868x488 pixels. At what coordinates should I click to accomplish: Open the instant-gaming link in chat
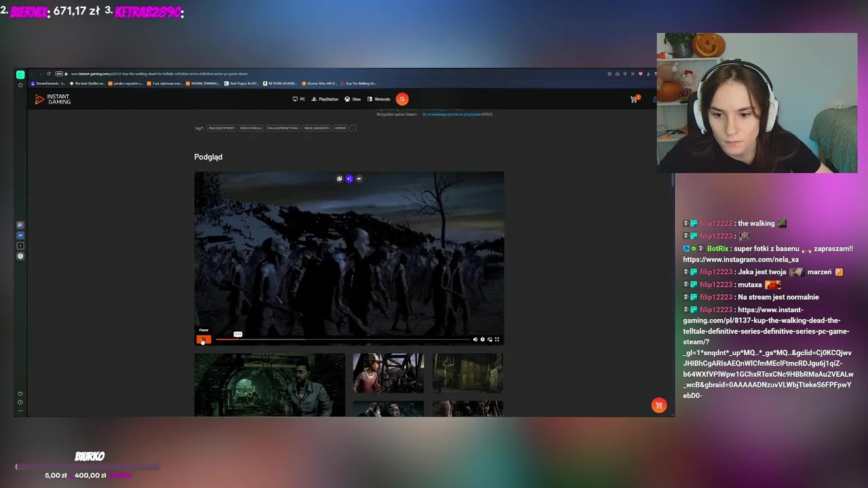(768, 352)
